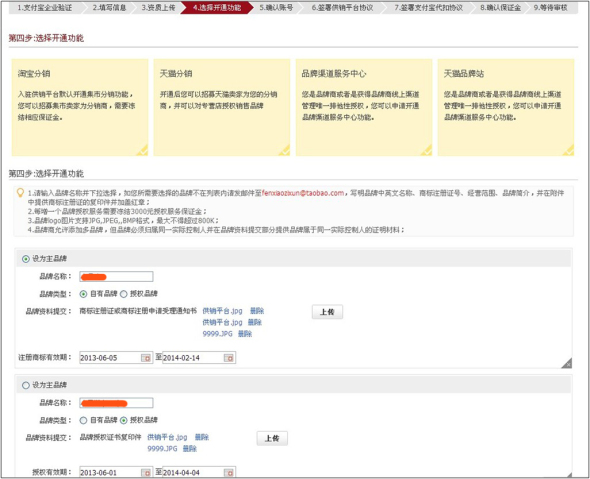Click 上传 button in second brand panel
590x479 pixels.
click(x=272, y=438)
